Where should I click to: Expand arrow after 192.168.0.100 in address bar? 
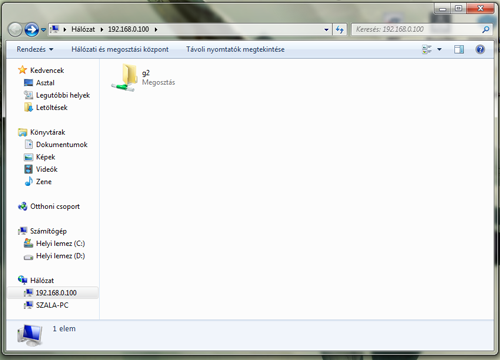click(156, 30)
